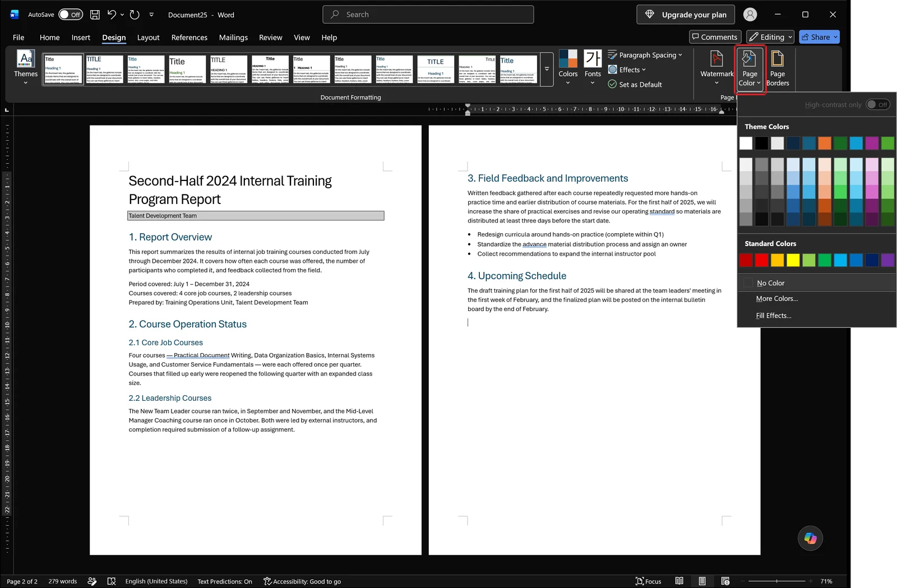
Task: Expand the document formatting gallery
Action: pos(547,70)
